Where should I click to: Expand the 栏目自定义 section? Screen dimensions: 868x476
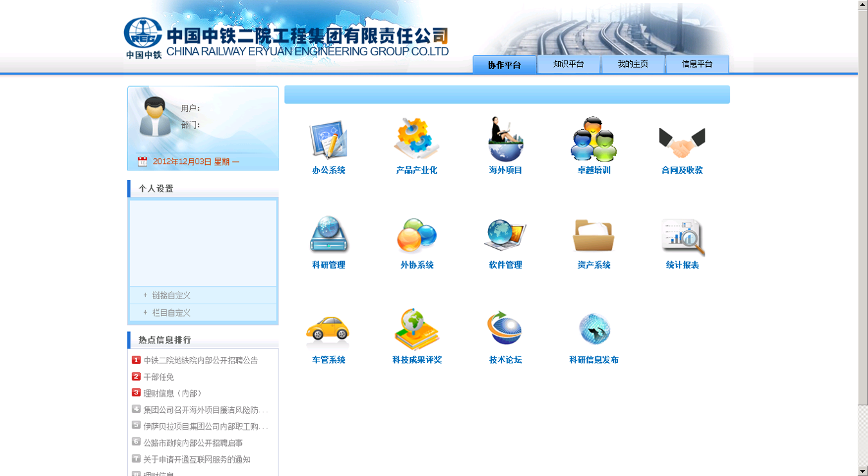pyautogui.click(x=171, y=313)
